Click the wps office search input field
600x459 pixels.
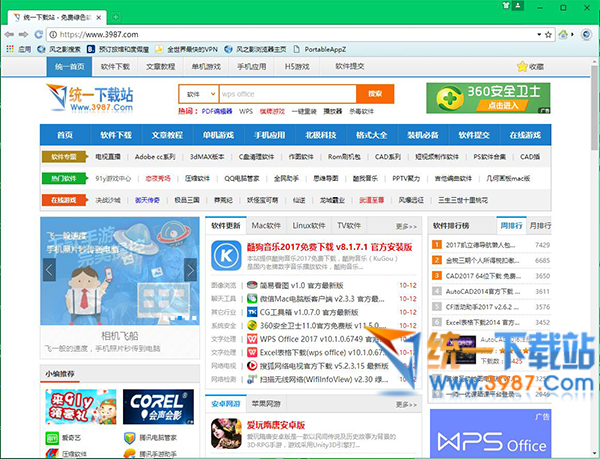(288, 94)
